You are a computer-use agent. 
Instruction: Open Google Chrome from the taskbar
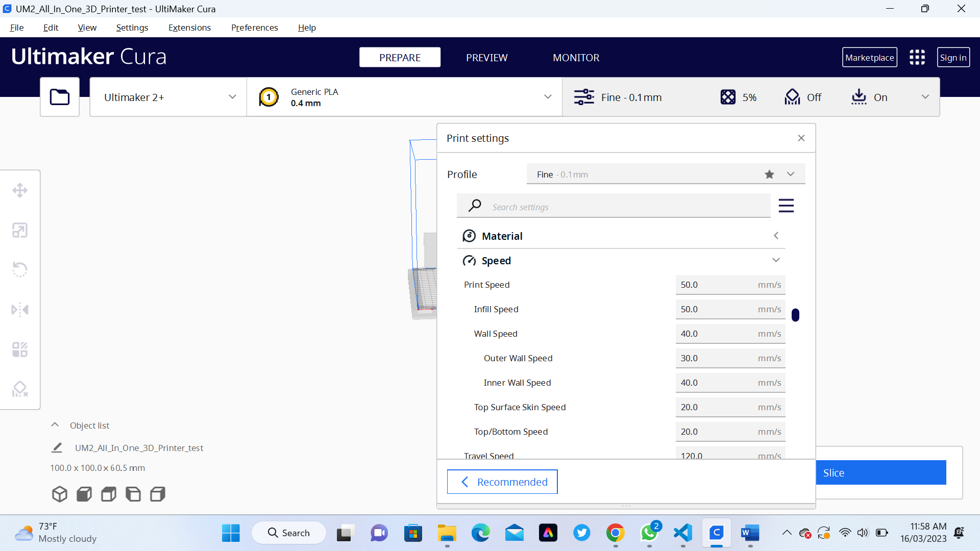616,533
